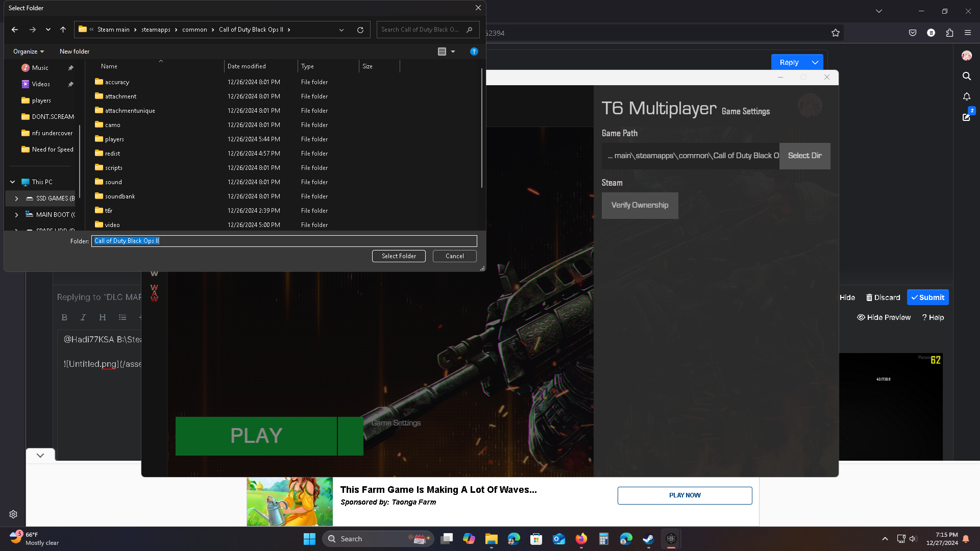Select the t6r folder
This screenshot has height=551, width=980.
tap(108, 211)
